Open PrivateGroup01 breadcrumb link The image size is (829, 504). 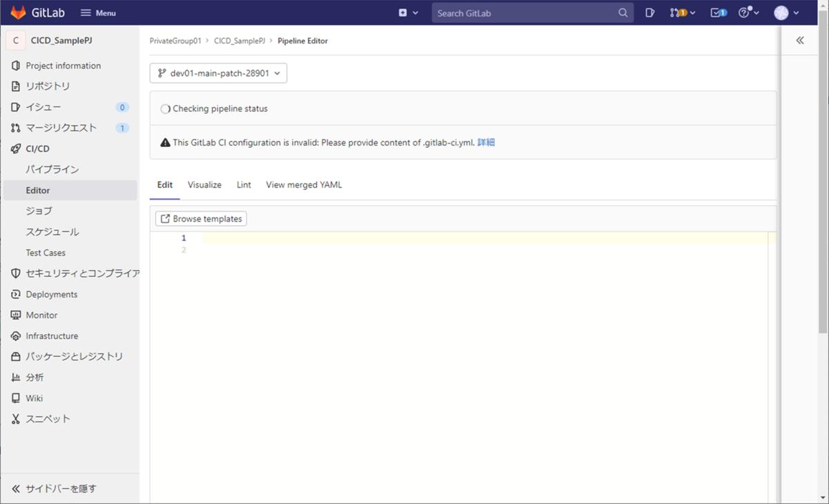(x=175, y=41)
